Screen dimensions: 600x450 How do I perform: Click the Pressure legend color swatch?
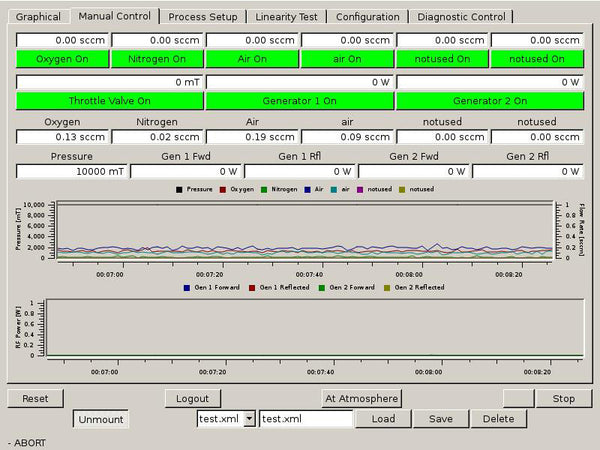[x=179, y=189]
